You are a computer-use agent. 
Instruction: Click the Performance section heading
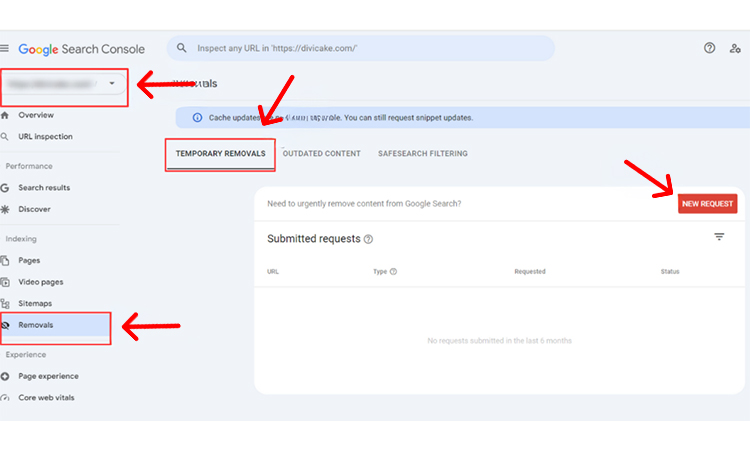click(x=29, y=166)
